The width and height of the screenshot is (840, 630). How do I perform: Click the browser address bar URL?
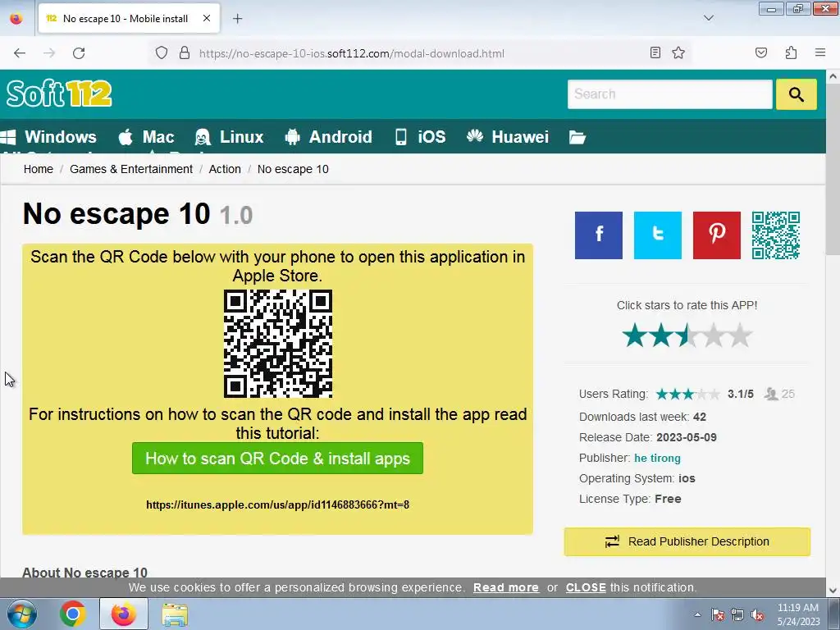click(351, 53)
